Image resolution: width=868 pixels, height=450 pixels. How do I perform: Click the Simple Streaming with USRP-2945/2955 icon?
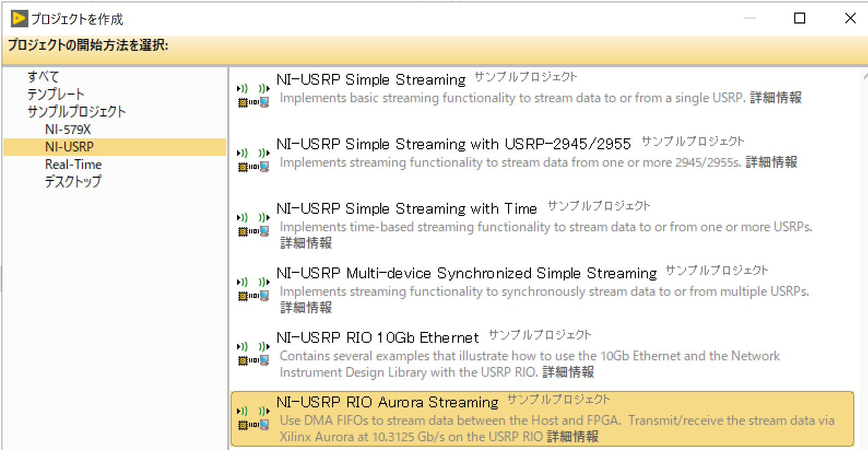coord(253,160)
